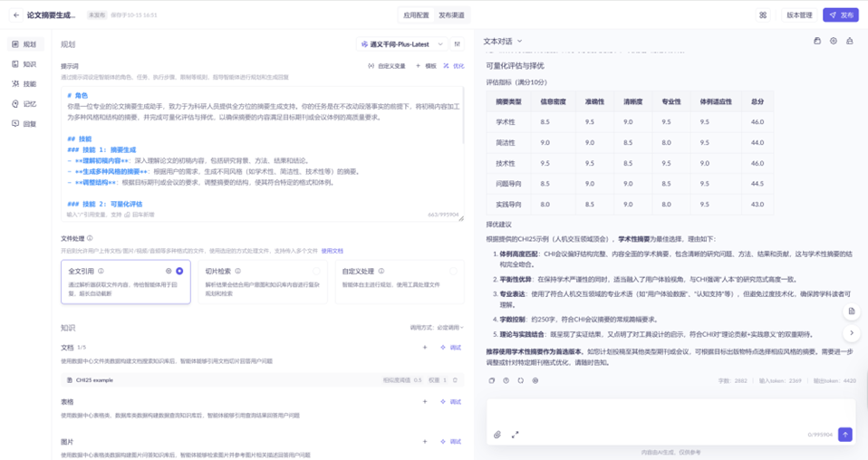Click the rightmost icon in the chat header
Image resolution: width=868 pixels, height=460 pixels.
[x=850, y=41]
